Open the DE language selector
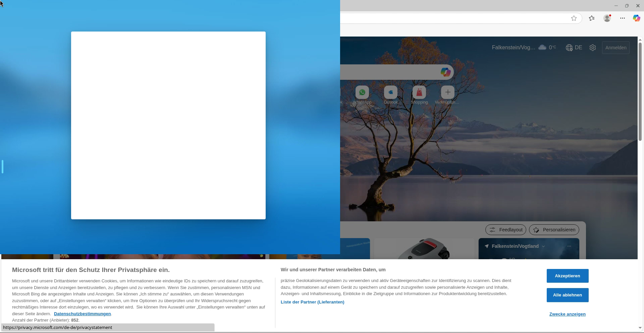 [x=574, y=48]
